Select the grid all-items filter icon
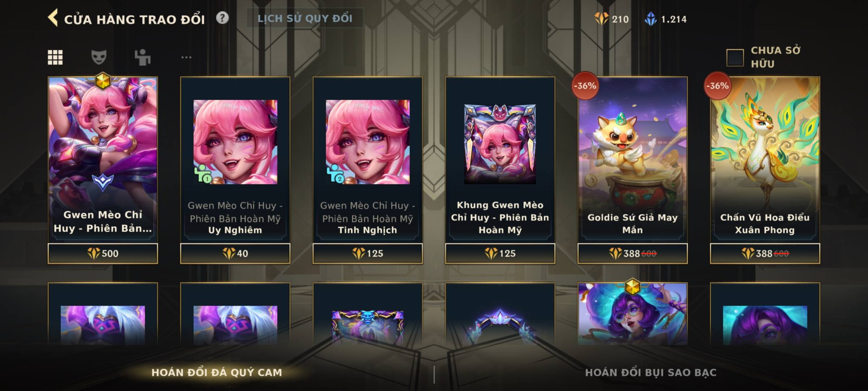 click(55, 58)
